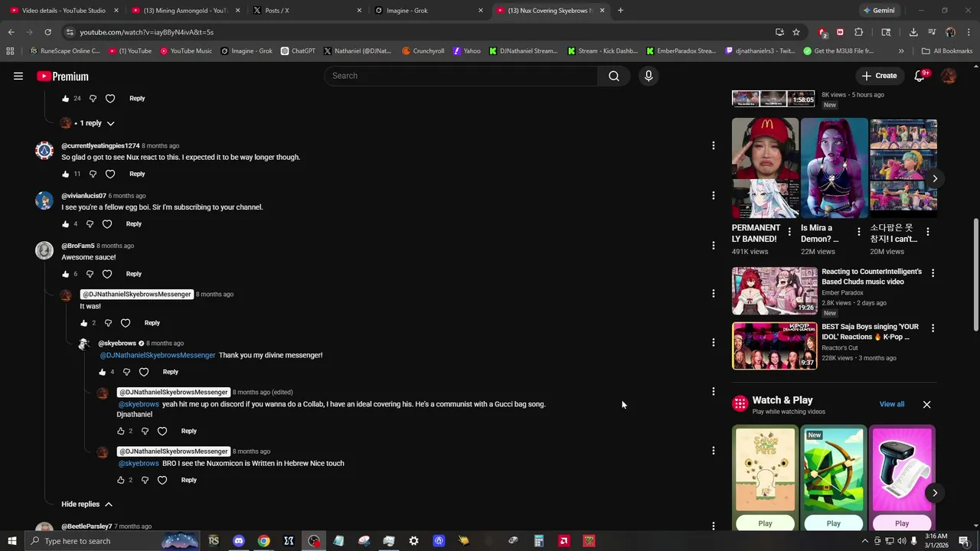Open options menu for @vivianlucis07 comment
The image size is (980, 551).
pos(713,195)
